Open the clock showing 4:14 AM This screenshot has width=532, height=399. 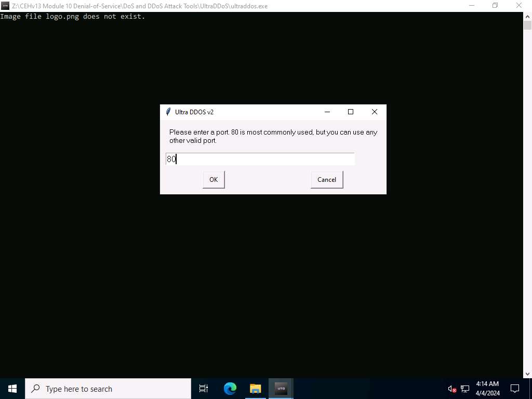click(487, 389)
